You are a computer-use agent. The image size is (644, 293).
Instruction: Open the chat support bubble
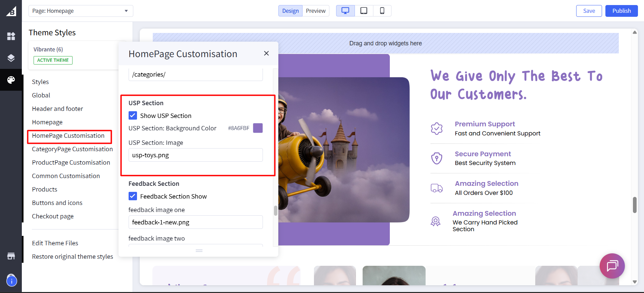612,266
